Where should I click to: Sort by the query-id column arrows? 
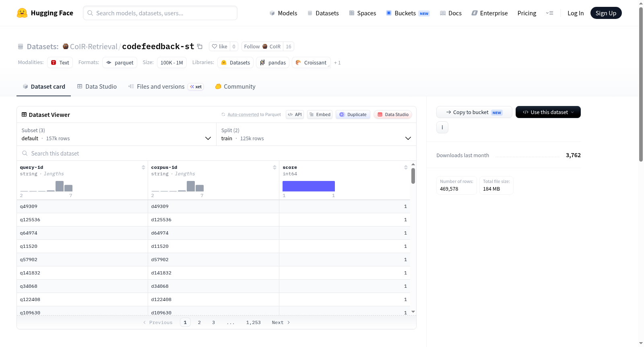[143, 167]
